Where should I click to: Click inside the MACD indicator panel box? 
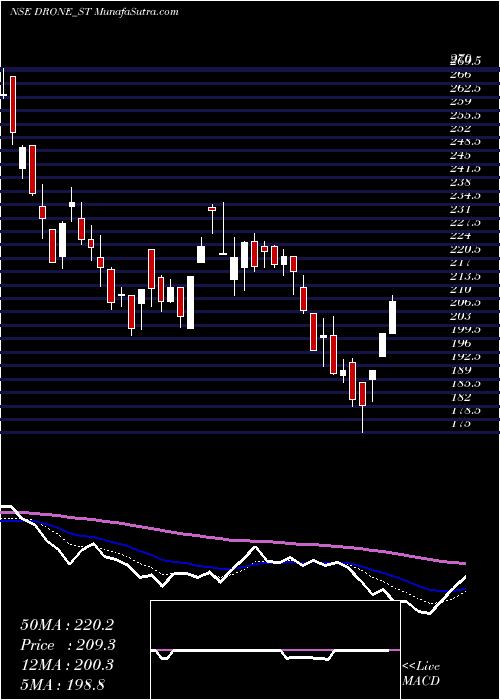275,650
